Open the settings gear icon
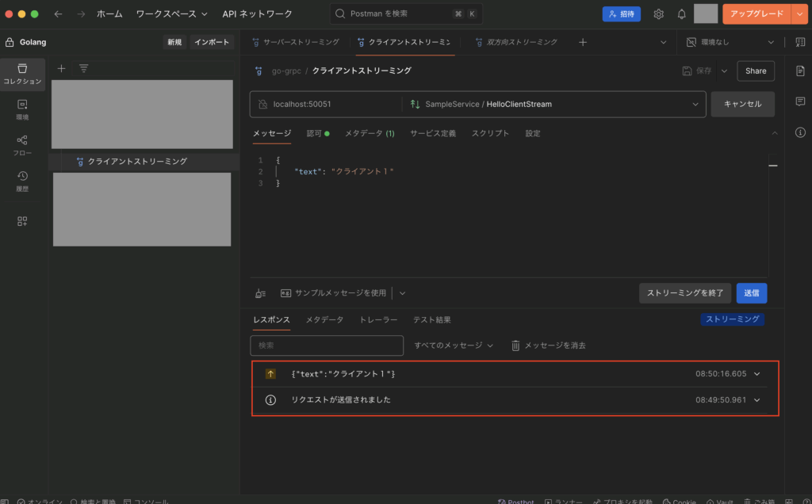The image size is (812, 504). tap(658, 14)
